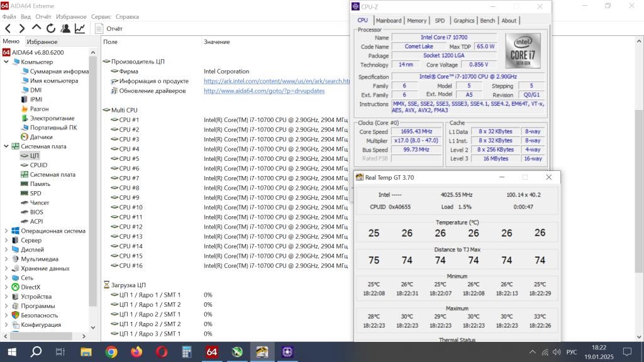Expand the Безопасность tree node

(6, 315)
